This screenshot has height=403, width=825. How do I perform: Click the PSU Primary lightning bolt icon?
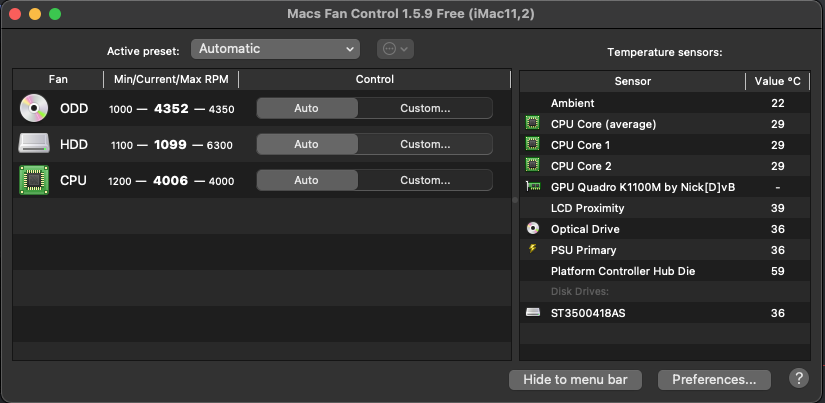[x=533, y=250]
